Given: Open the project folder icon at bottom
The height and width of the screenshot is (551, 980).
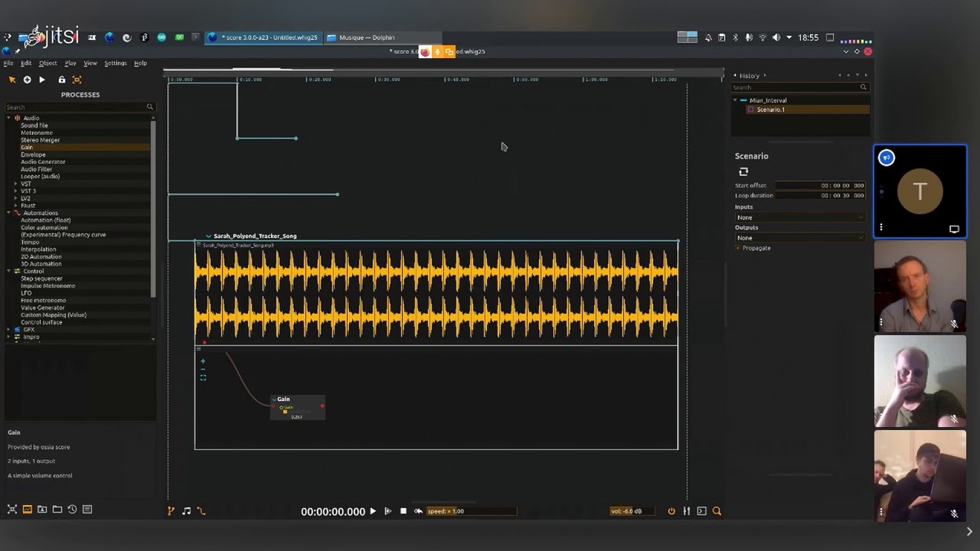Looking at the screenshot, I should click(57, 509).
